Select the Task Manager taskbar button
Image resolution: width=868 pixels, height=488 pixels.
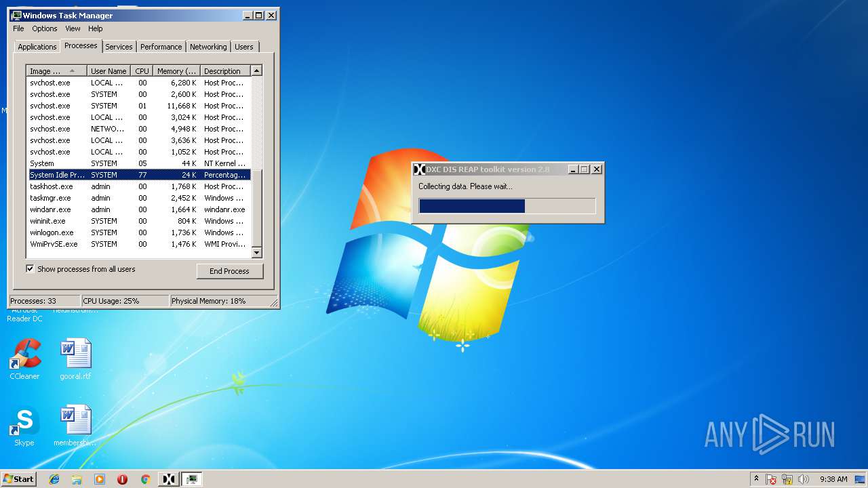192,479
